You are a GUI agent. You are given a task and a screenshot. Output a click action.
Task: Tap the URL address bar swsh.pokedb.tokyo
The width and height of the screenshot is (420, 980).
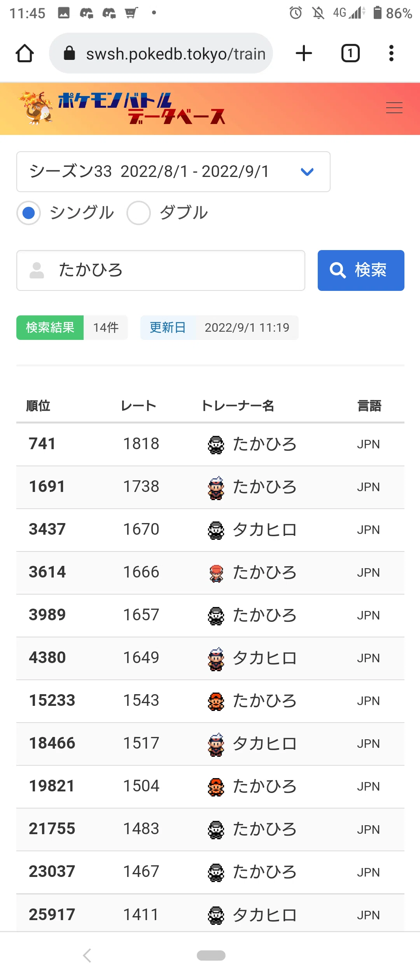click(x=161, y=53)
